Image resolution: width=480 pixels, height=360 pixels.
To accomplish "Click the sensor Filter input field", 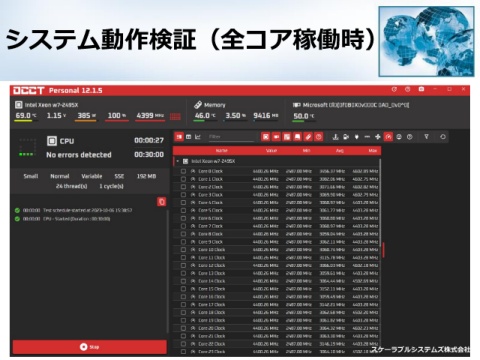I will [231, 137].
